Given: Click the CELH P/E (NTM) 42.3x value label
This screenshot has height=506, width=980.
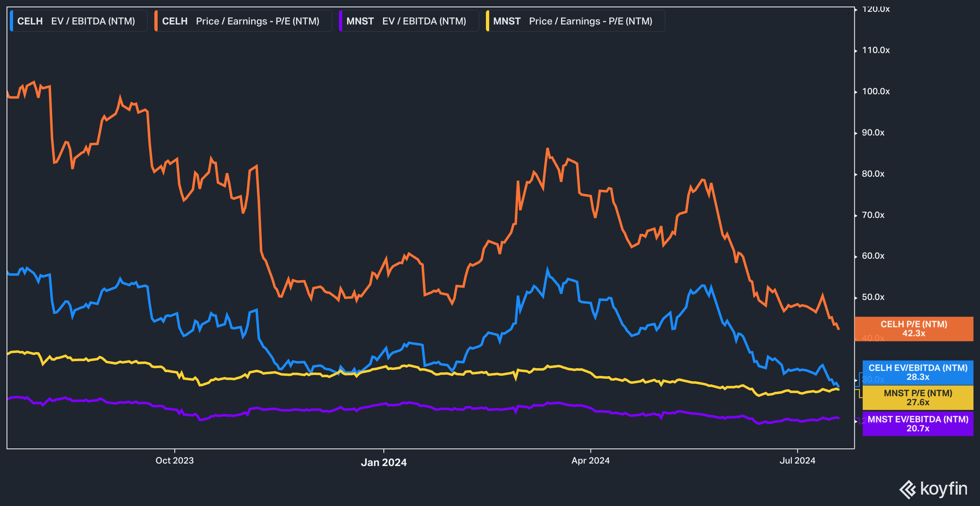Looking at the screenshot, I should [x=914, y=329].
